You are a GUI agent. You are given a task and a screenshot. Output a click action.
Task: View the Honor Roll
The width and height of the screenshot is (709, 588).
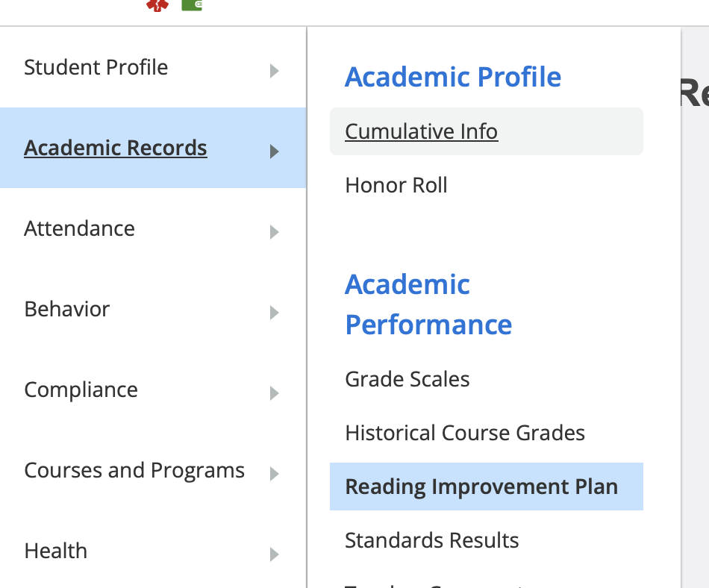pos(396,185)
